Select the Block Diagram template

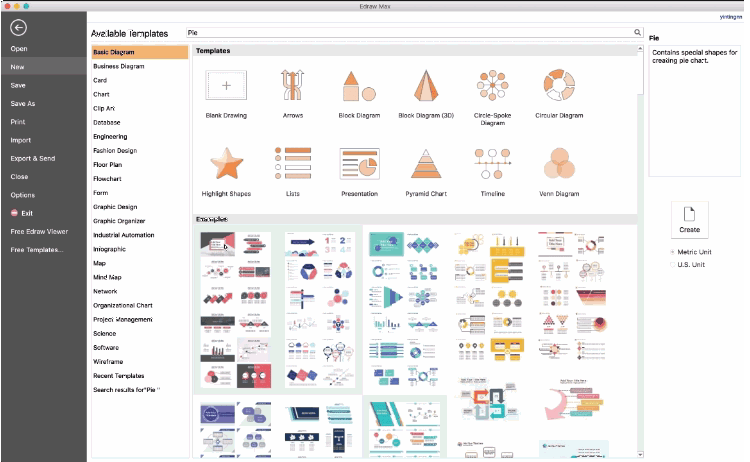(x=359, y=86)
